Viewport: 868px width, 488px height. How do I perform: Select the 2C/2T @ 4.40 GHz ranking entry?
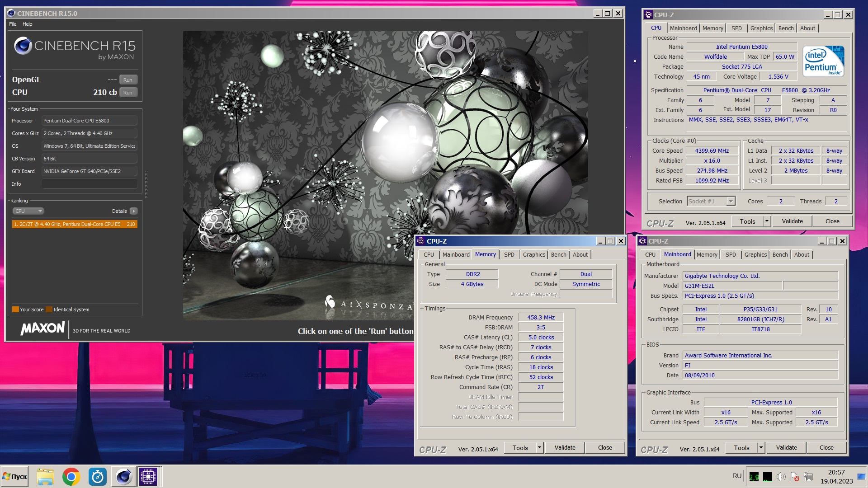[75, 224]
